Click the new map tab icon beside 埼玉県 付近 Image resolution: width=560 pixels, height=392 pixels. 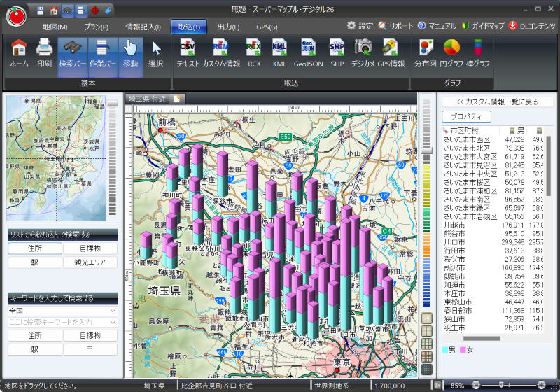177,99
